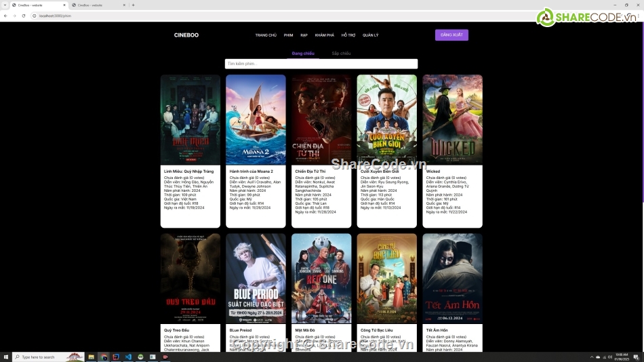Open the browser tab search dropdown

click(x=5, y=5)
